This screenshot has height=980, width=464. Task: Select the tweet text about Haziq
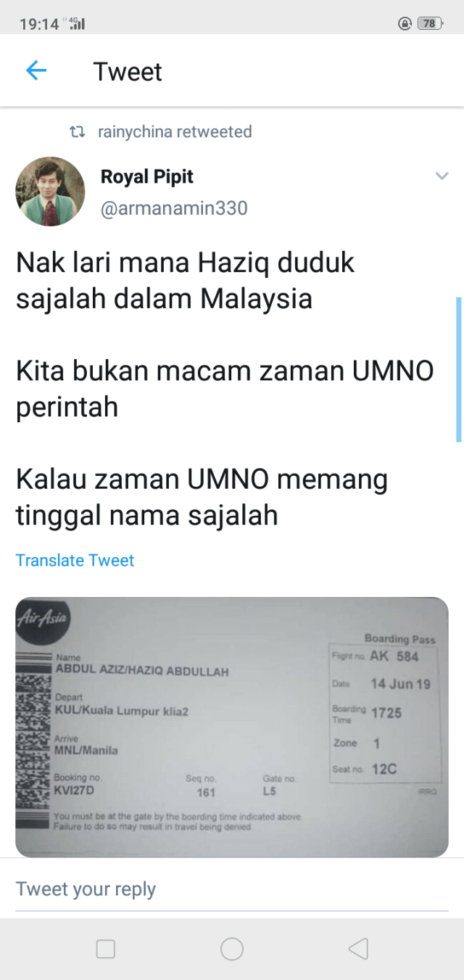click(x=225, y=389)
